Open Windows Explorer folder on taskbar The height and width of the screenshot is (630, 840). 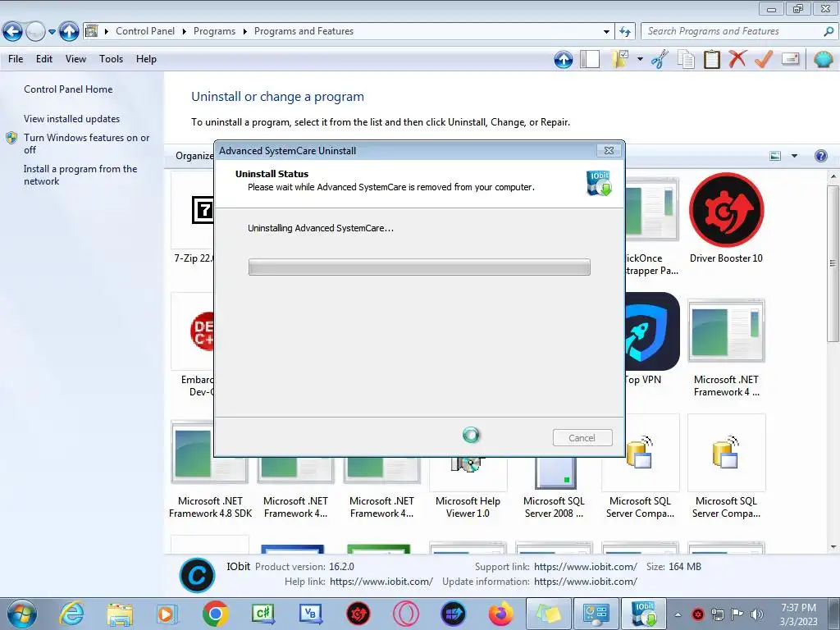pos(120,614)
